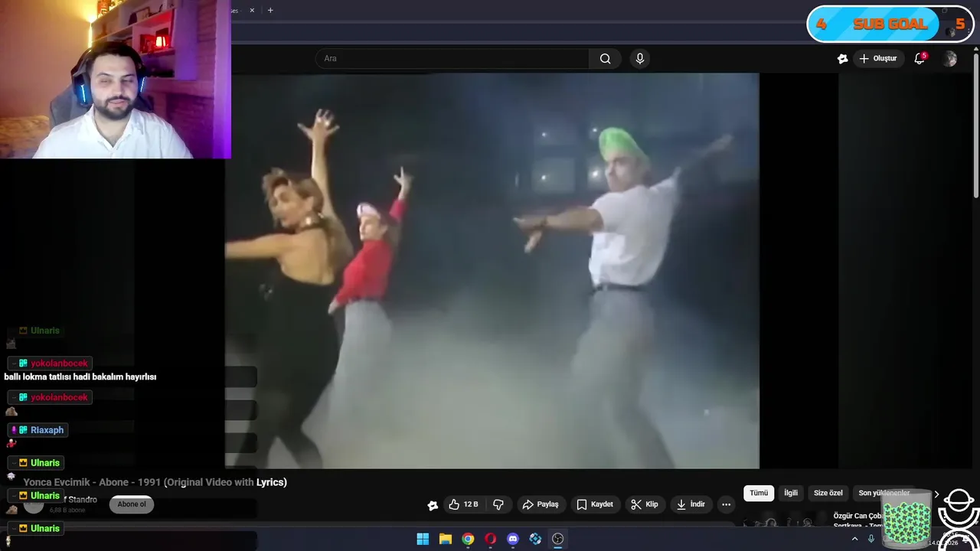Show hidden system tray icons

coord(854,539)
